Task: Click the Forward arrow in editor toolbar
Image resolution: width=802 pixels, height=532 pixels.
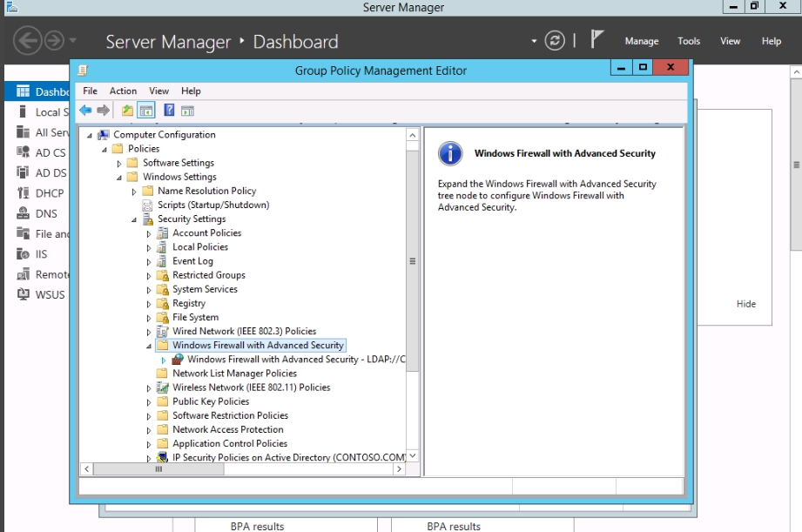Action: [x=104, y=110]
